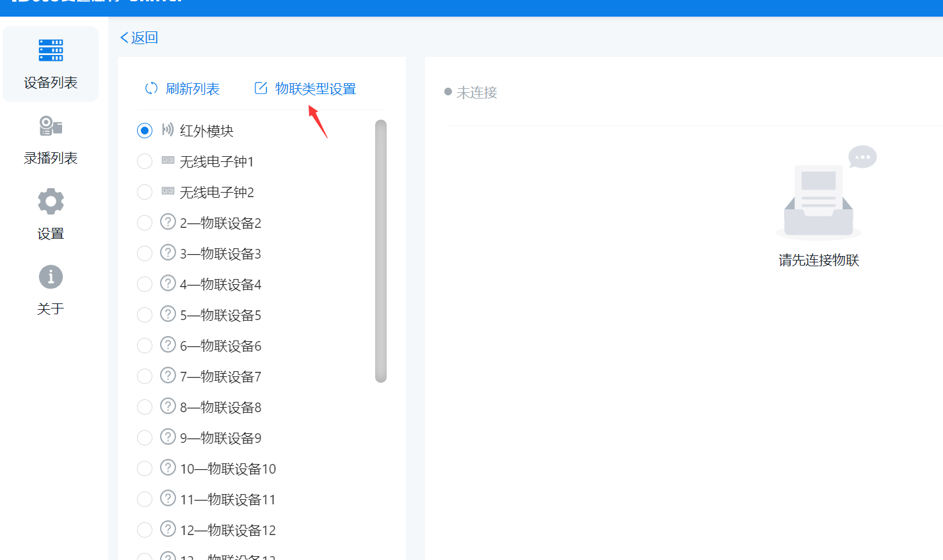Screen dimensions: 943x560
Task: Select the 8—物联设备8 list entry
Action: tap(220, 408)
